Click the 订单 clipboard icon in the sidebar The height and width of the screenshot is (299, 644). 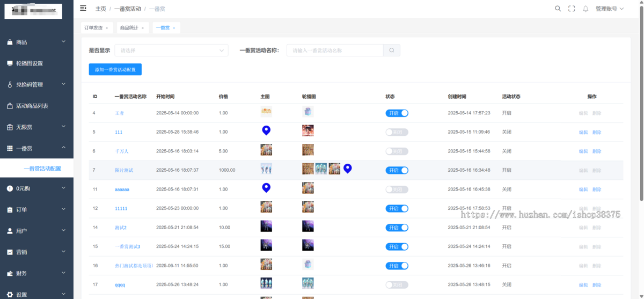tap(10, 209)
